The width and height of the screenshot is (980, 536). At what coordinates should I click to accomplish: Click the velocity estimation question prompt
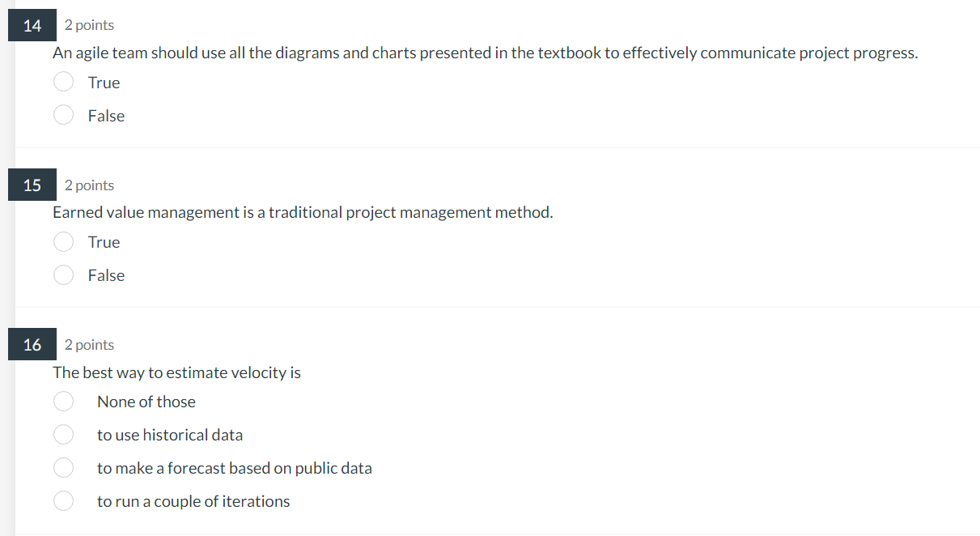(x=176, y=372)
